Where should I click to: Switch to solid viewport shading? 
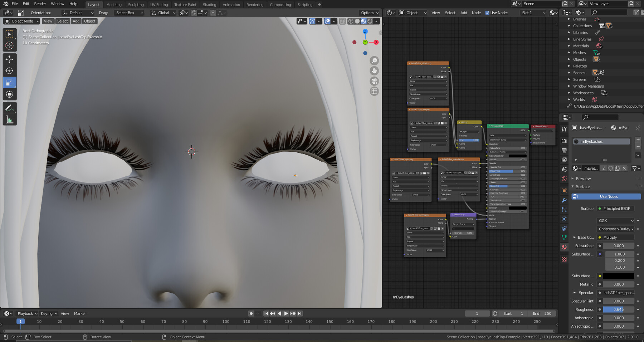(357, 21)
